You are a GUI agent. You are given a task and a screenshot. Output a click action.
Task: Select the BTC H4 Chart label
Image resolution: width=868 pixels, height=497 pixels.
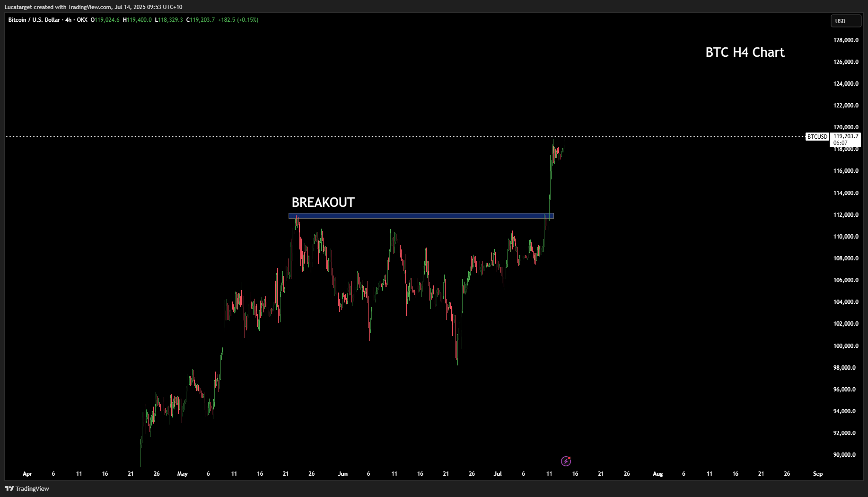coord(745,52)
